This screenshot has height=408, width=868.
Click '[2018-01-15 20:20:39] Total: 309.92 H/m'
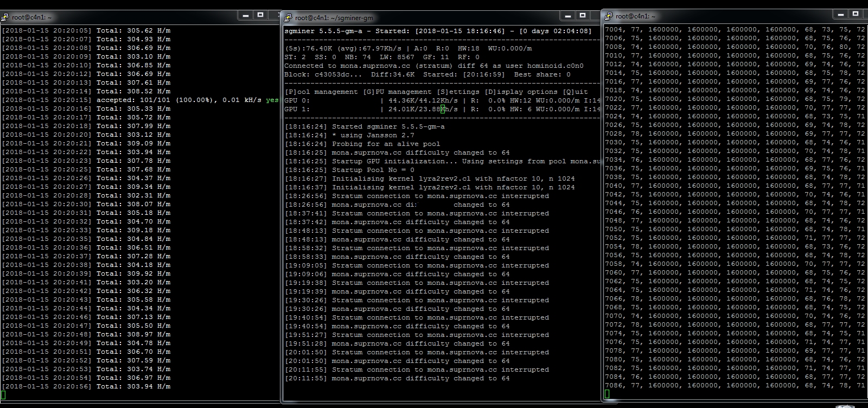pyautogui.click(x=86, y=273)
